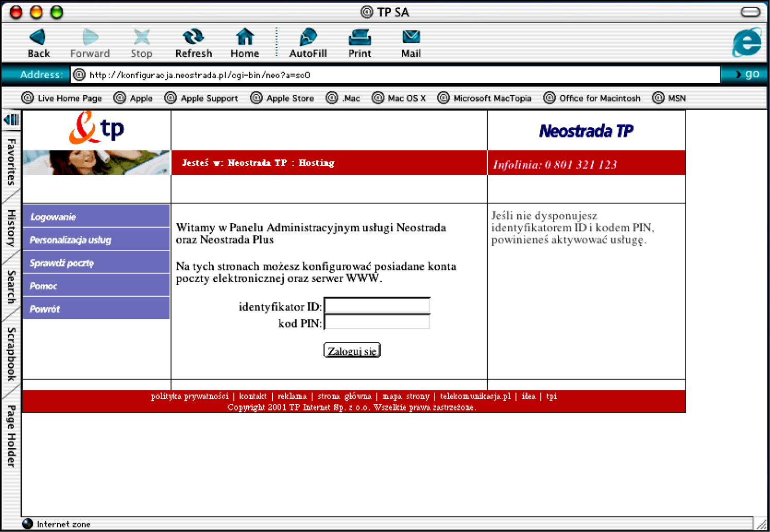Open the Page Holder side tab
The width and height of the screenshot is (770, 532).
pyautogui.click(x=11, y=436)
